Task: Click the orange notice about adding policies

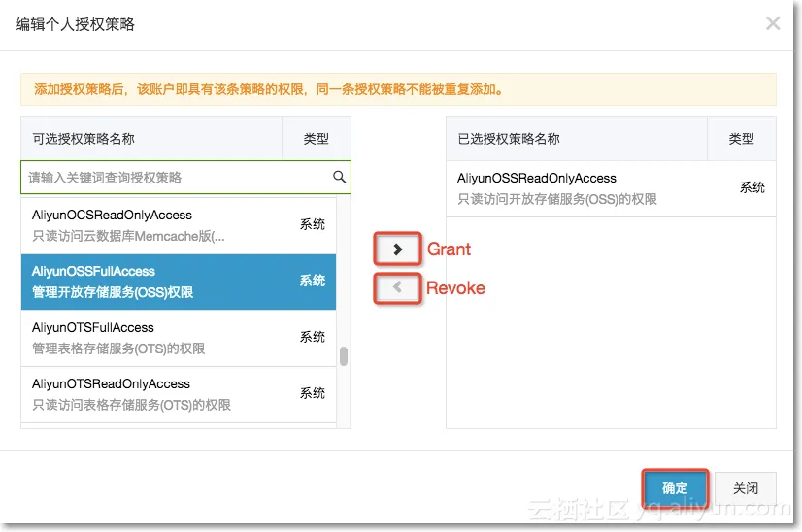Action: tap(398, 89)
